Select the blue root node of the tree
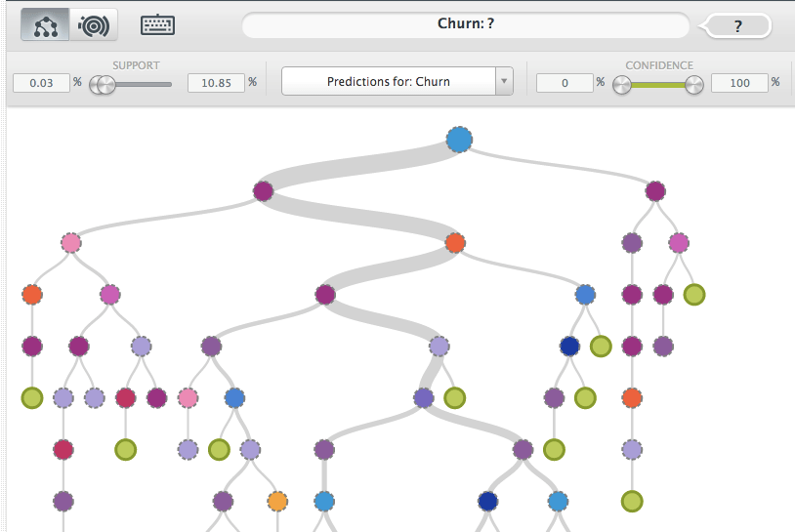Viewport: 795px width, 532px height. [459, 140]
